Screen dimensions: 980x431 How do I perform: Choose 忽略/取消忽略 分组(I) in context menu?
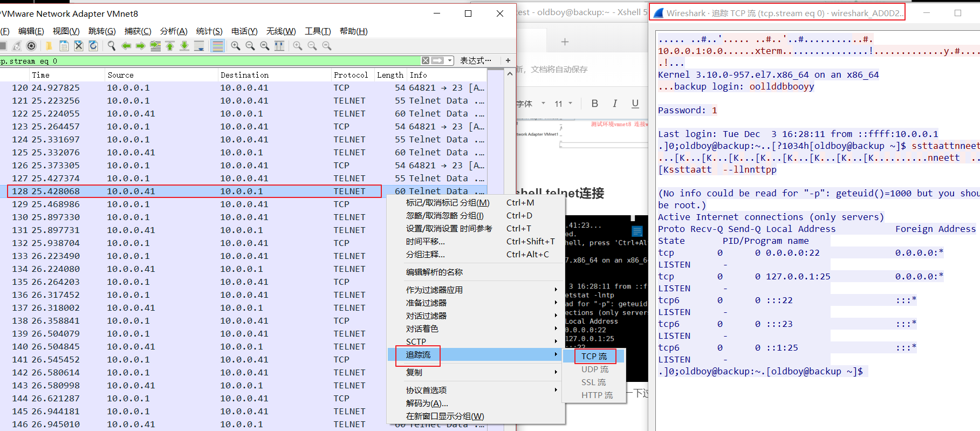coord(476,216)
